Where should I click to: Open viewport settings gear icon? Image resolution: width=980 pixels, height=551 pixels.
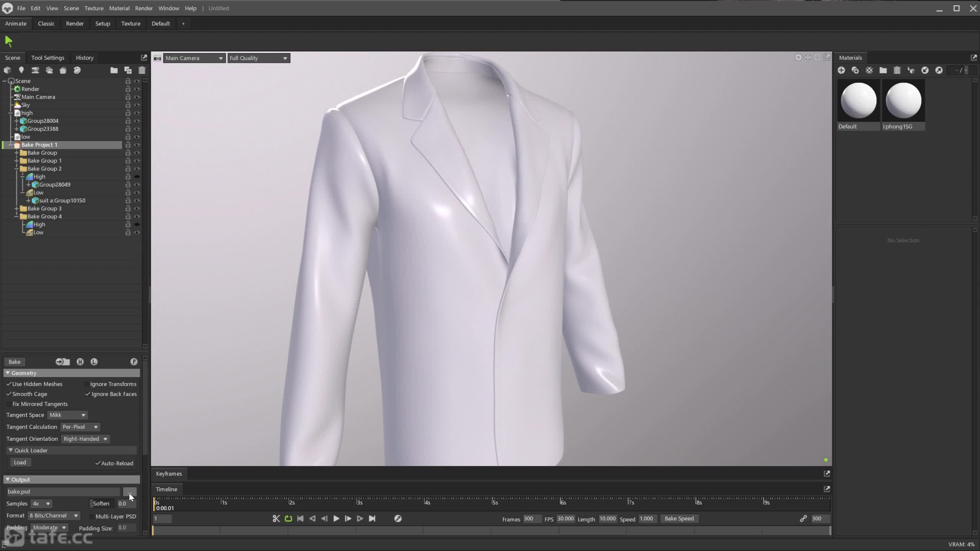click(x=798, y=57)
